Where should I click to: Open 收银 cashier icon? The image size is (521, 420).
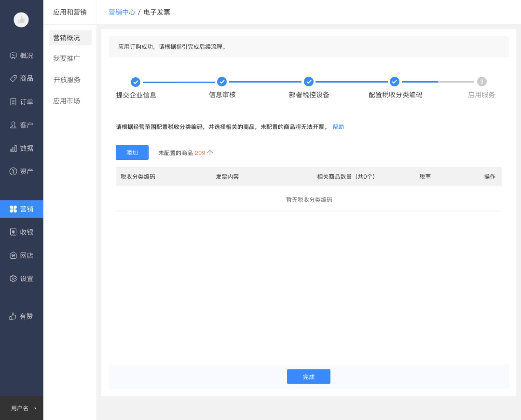[x=13, y=232]
